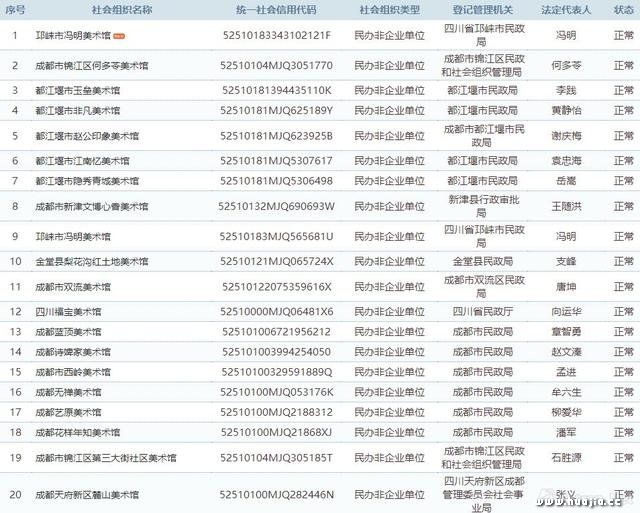Click the 序号 column header

pos(14,9)
